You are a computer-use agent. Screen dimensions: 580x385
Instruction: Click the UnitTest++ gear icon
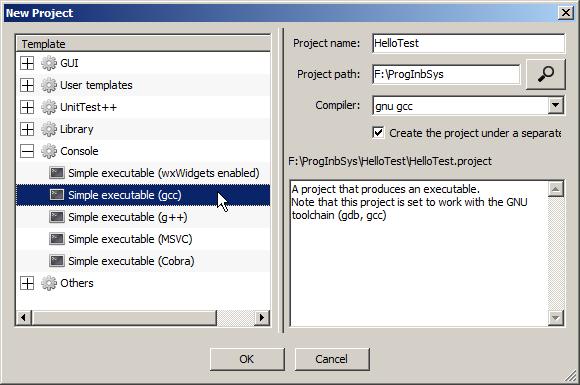tap(49, 107)
